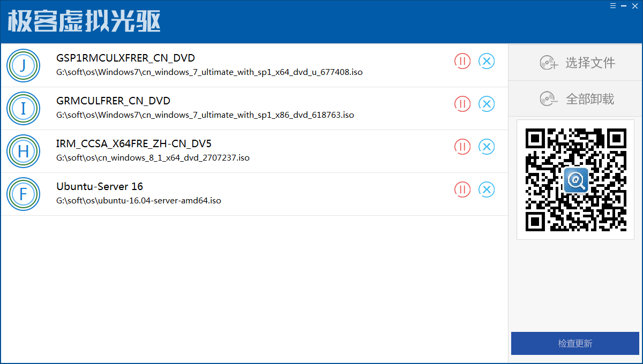This screenshot has width=643, height=364.
Task: Remove the Ubuntu-Server 16 image
Action: (x=487, y=189)
